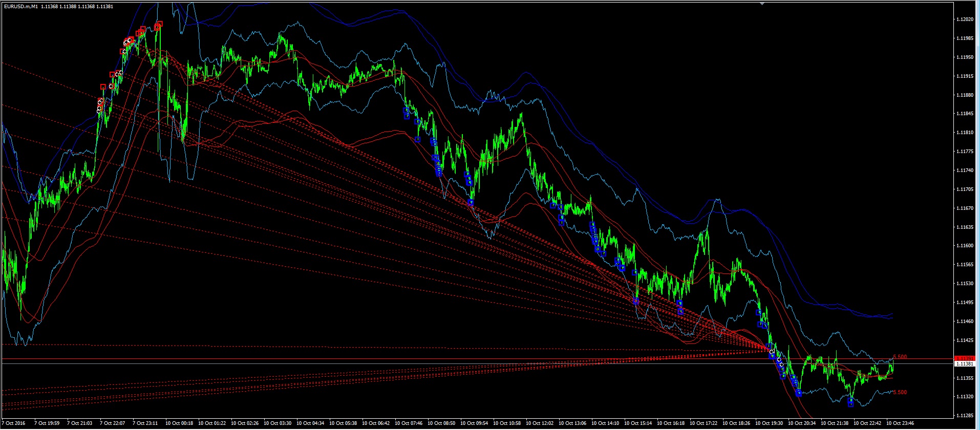Click the 1.11285 price scale label
The height and width of the screenshot is (430, 980).
[x=965, y=416]
